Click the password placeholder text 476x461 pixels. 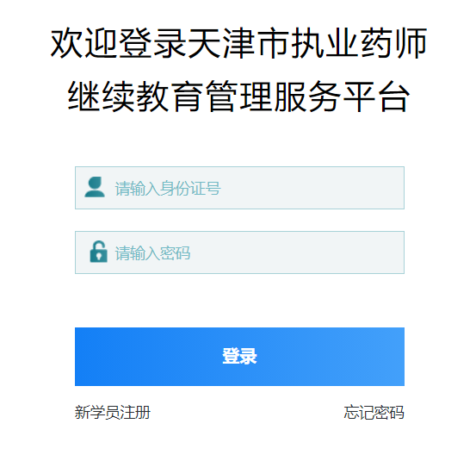coord(152,252)
